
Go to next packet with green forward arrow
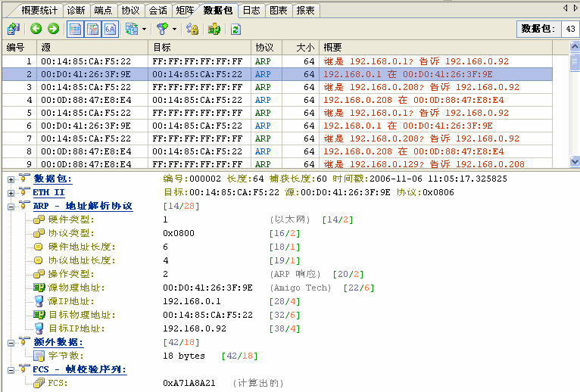[54, 29]
